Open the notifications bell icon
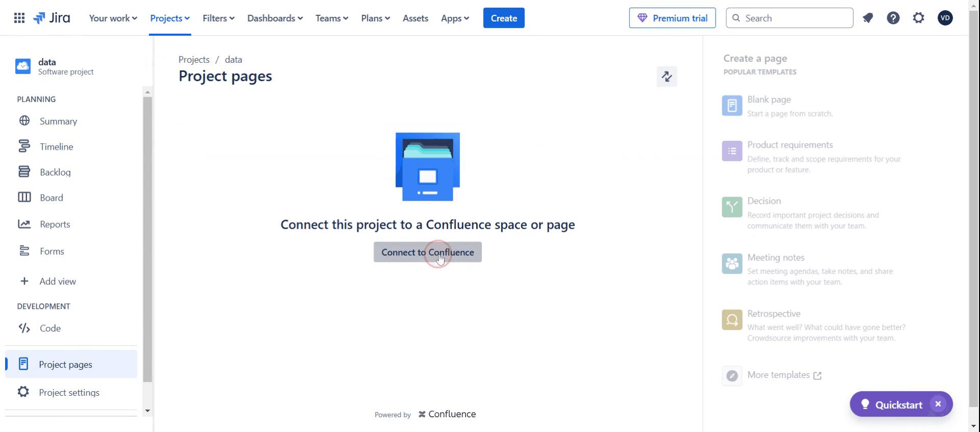 click(x=868, y=18)
